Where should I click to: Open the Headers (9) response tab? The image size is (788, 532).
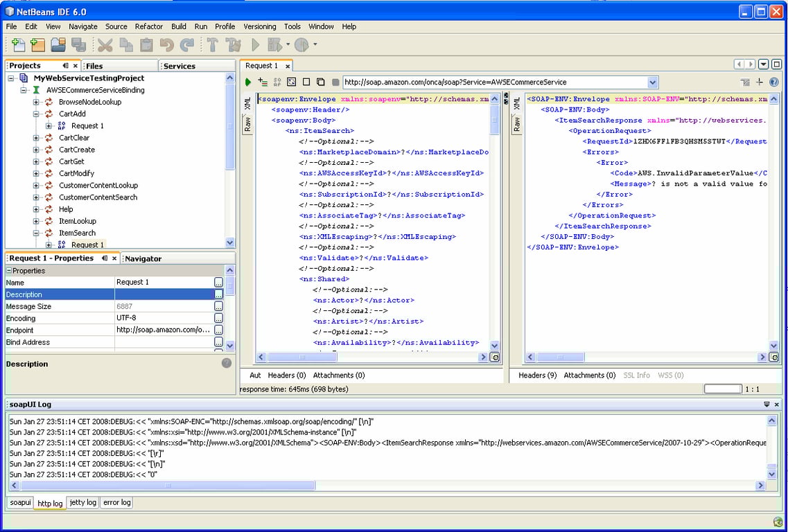point(537,375)
